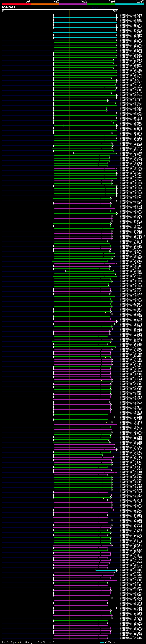Click the green alignment bar of Q3EC85

click(95, 153)
